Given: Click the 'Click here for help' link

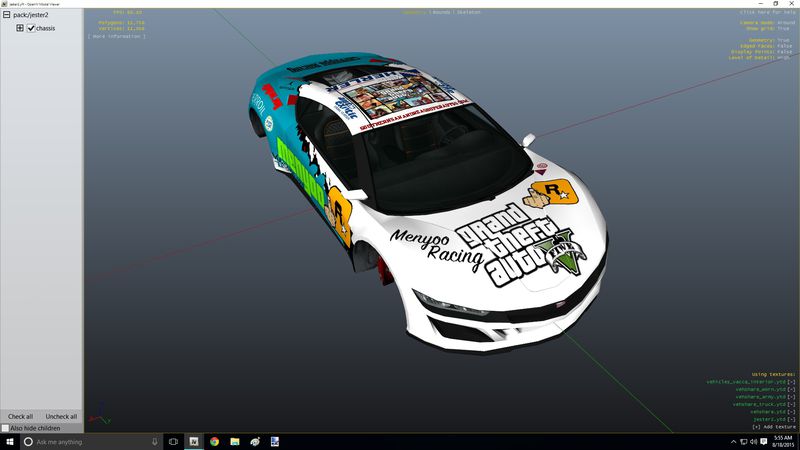Looking at the screenshot, I should [767, 12].
